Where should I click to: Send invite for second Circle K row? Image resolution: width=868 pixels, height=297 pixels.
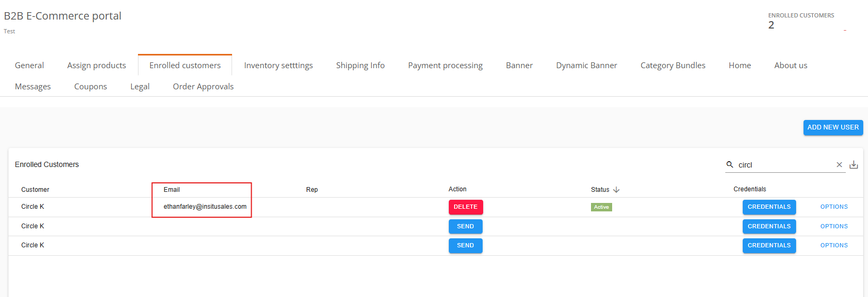(x=466, y=226)
